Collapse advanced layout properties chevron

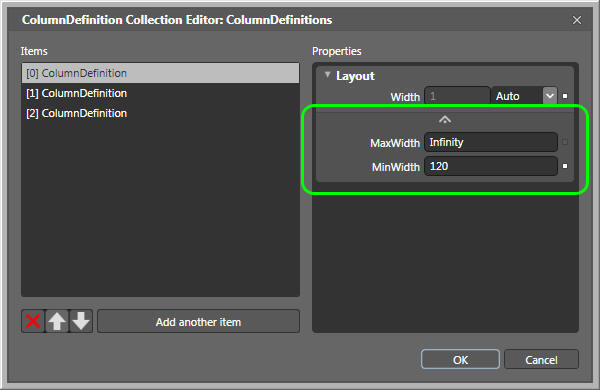click(x=445, y=120)
